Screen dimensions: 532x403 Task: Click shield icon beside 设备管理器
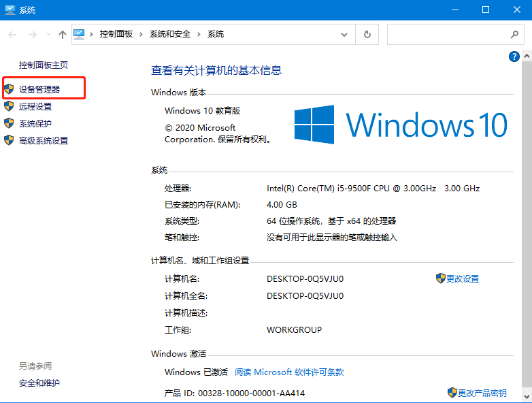(9, 89)
